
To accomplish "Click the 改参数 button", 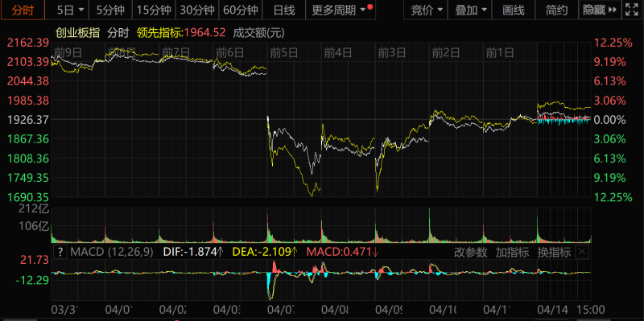I will pyautogui.click(x=470, y=253).
